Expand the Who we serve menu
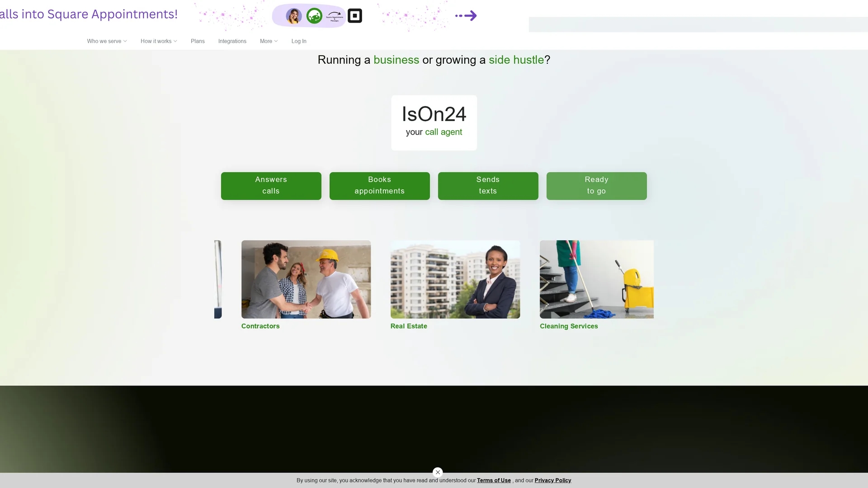The width and height of the screenshot is (868, 488). (x=107, y=41)
